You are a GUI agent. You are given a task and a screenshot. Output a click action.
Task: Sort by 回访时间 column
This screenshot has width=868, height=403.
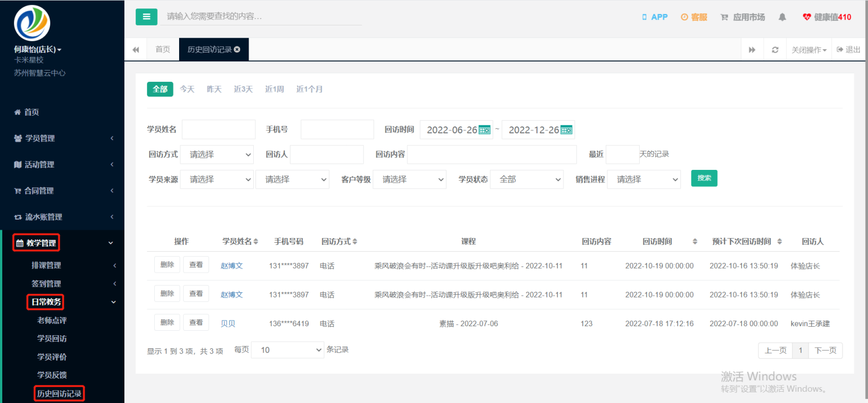[695, 242]
